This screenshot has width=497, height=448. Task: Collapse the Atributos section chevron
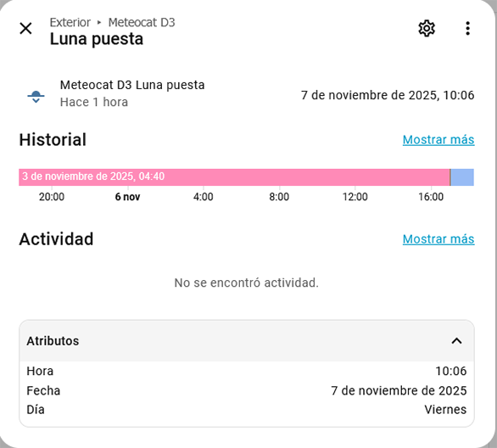pos(456,341)
